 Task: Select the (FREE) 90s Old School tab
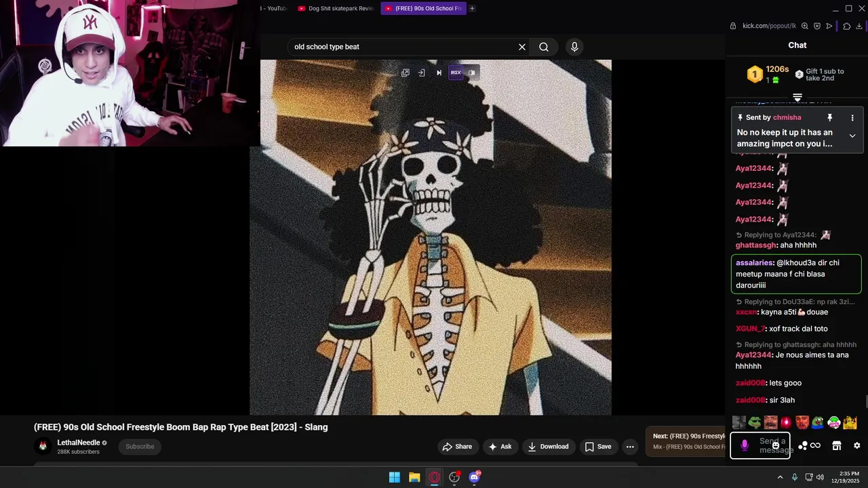[x=422, y=8]
